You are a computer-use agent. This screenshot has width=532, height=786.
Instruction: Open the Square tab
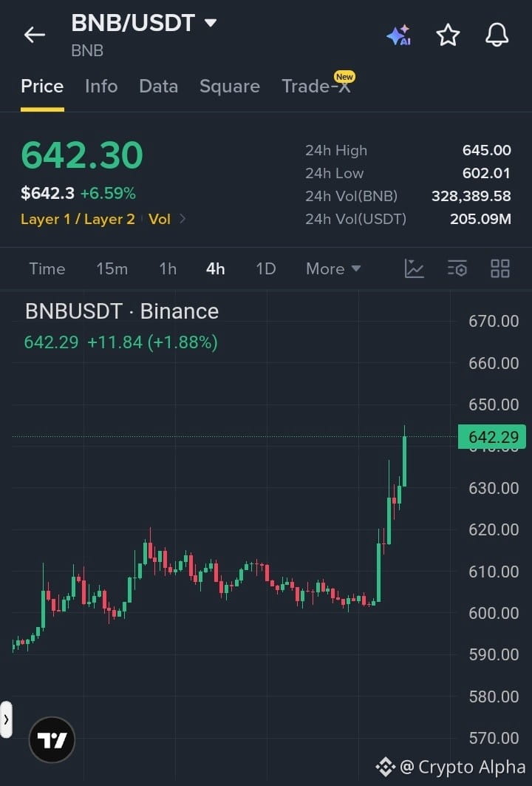click(x=230, y=87)
